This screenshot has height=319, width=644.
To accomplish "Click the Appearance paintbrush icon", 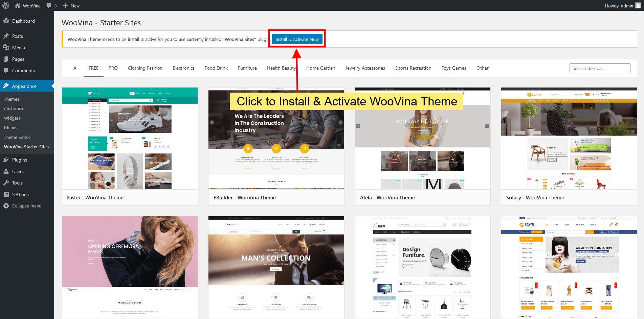I will click(x=6, y=86).
